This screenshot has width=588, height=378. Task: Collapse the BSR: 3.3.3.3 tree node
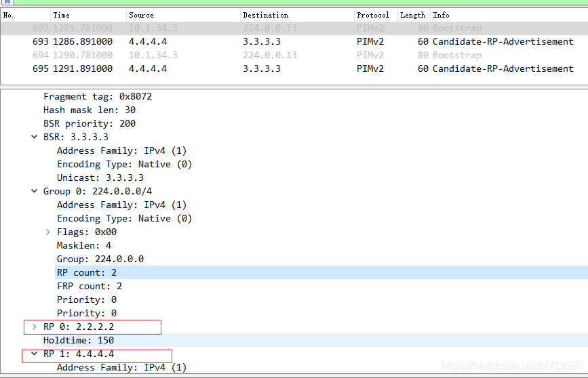point(34,137)
